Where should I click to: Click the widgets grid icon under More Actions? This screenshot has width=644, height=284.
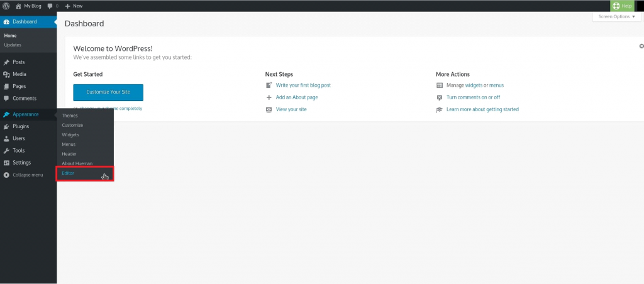pos(440,85)
